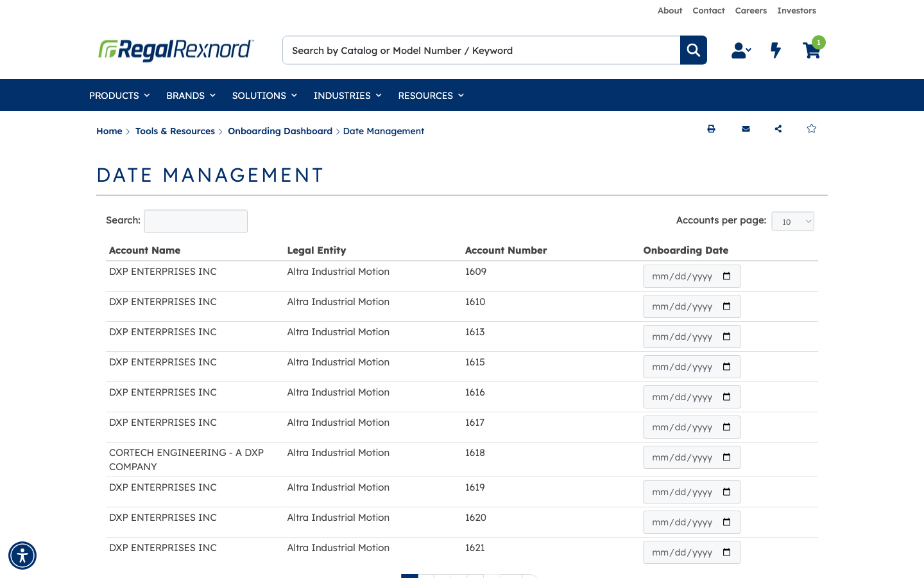Click the date field for account 1621
This screenshot has height=578, width=924.
coord(692,552)
